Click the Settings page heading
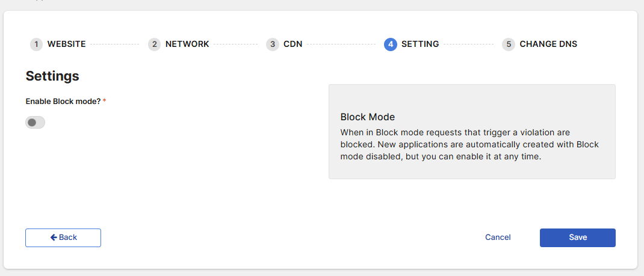 (x=52, y=76)
